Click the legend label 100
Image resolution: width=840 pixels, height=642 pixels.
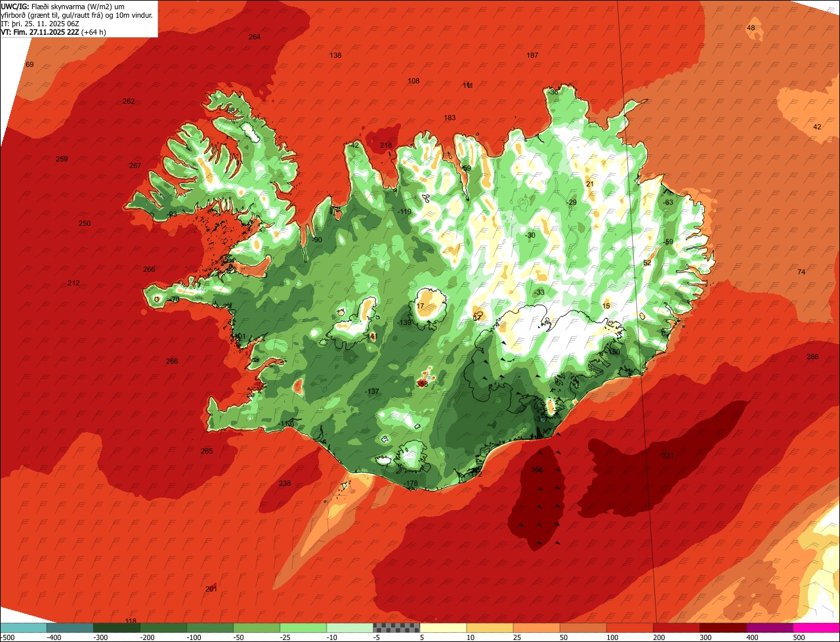(612, 637)
